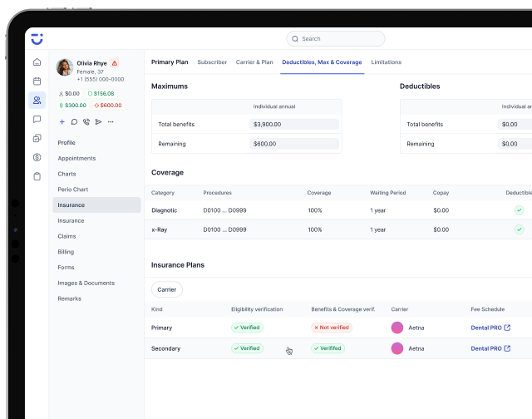This screenshot has height=419, width=532.
Task: Click the Eligibility Verified badge in the Secondary row
Action: [247, 348]
